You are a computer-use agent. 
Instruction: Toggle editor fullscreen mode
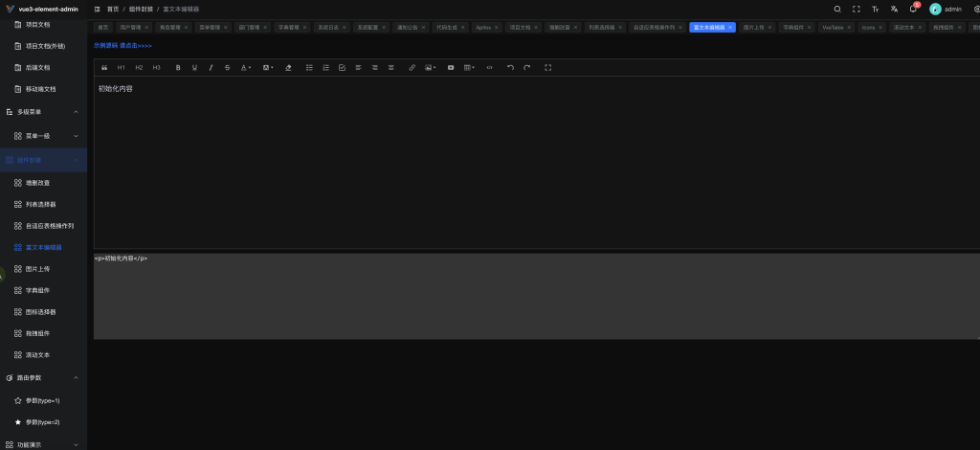548,67
